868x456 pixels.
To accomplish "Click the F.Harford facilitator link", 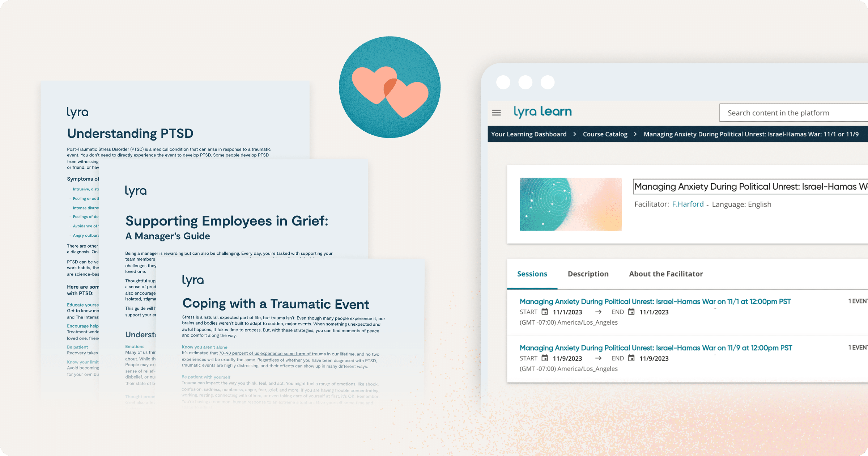I will point(688,204).
